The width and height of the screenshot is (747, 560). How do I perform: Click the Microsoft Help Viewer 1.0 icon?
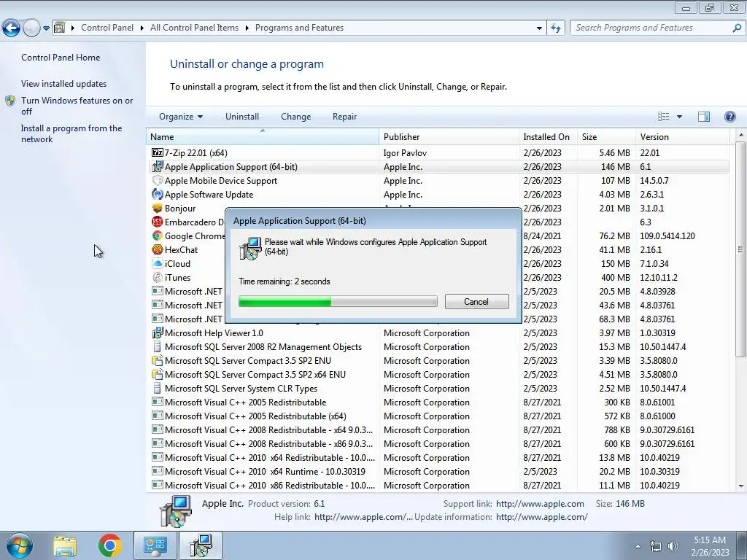point(157,332)
